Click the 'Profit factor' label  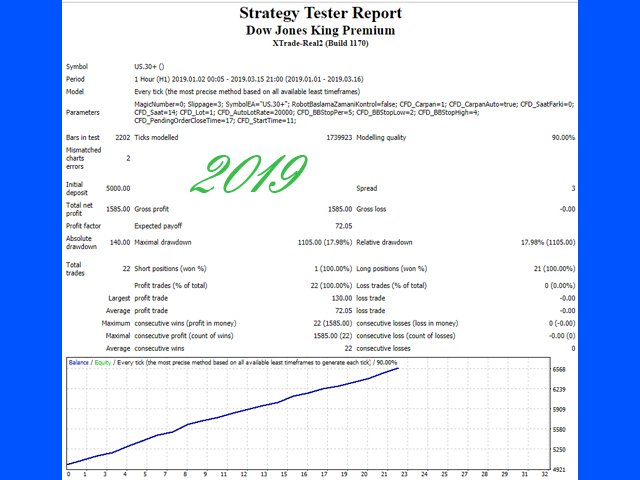coord(83,226)
